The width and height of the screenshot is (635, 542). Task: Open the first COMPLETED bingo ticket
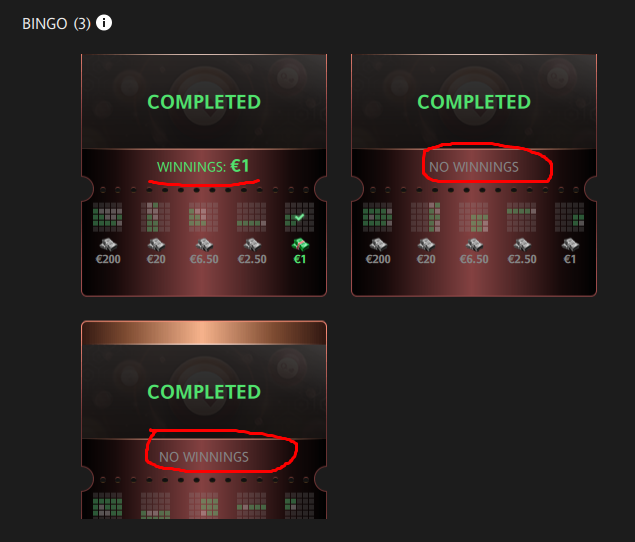(204, 175)
